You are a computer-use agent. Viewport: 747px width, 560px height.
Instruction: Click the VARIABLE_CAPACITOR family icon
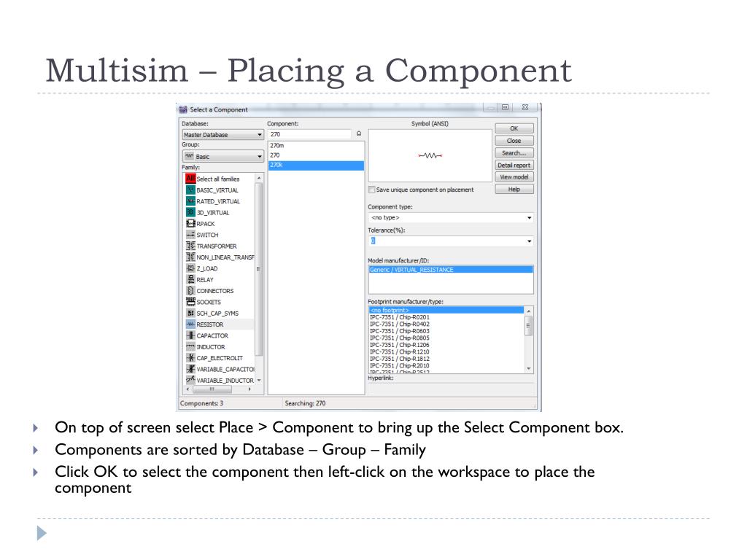[190, 369]
